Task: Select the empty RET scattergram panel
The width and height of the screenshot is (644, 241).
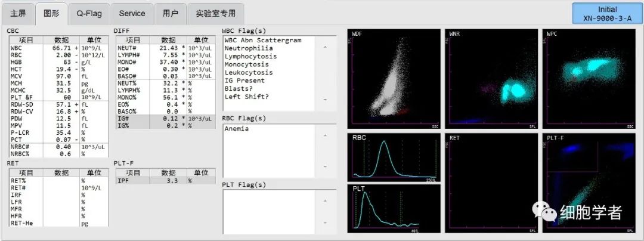Action: (x=491, y=184)
